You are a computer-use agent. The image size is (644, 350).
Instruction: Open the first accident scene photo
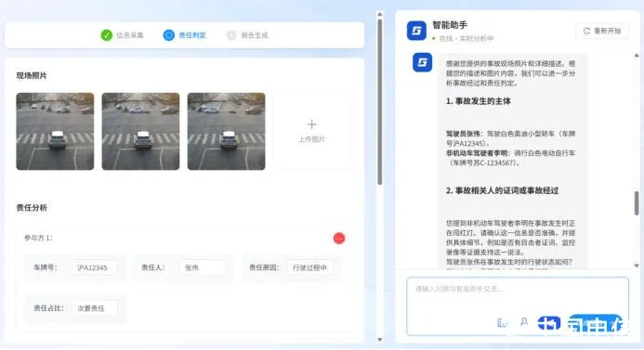(x=55, y=131)
